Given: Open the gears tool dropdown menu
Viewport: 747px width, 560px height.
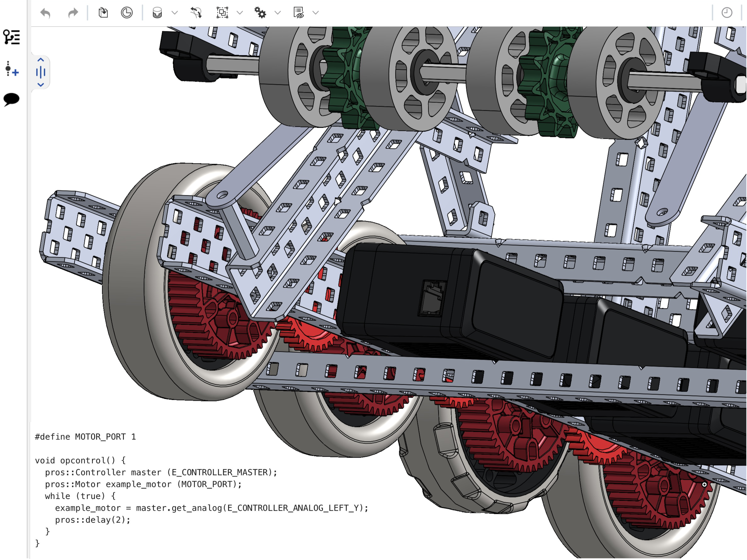Looking at the screenshot, I should (277, 13).
